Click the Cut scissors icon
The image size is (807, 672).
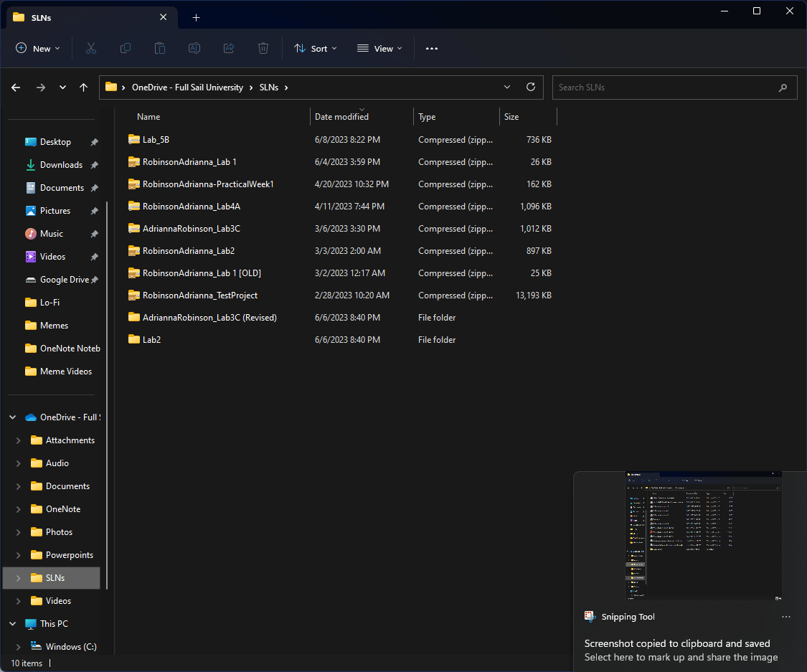coord(91,48)
